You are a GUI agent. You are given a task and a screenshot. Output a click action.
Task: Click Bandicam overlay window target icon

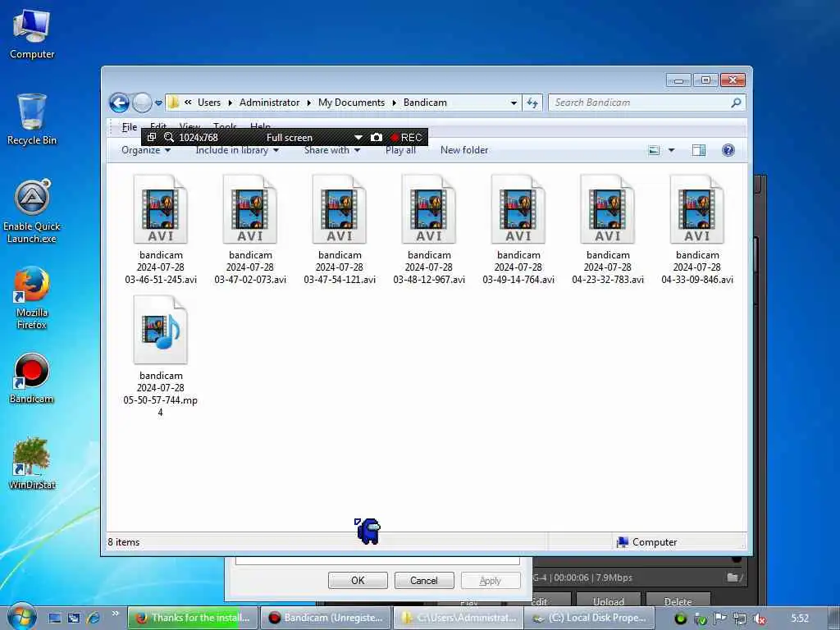(152, 137)
